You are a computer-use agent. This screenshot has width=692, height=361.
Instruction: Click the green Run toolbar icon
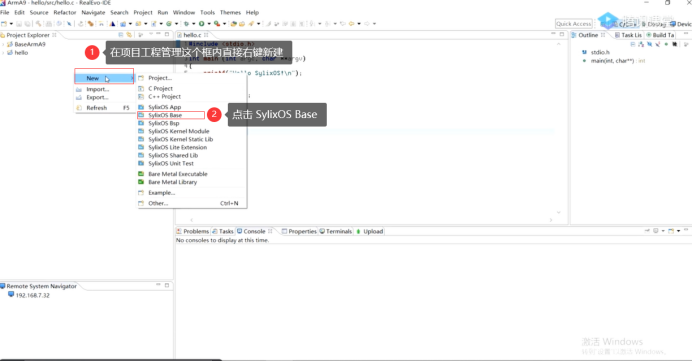tap(201, 24)
